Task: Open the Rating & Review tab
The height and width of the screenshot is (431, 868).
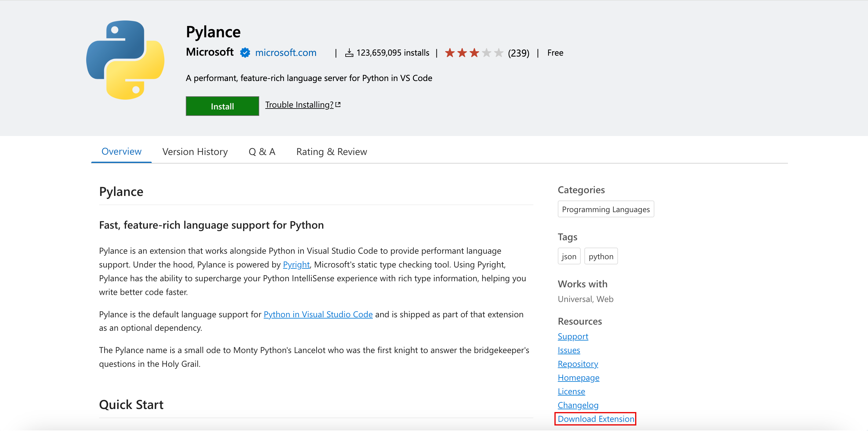Action: 332,152
